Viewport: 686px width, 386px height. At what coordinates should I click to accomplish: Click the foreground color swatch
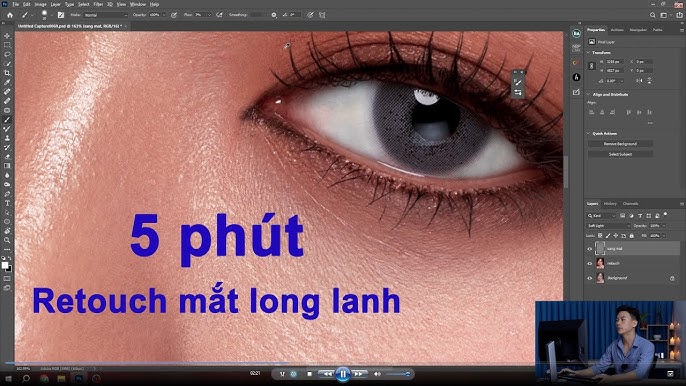pyautogui.click(x=5, y=265)
